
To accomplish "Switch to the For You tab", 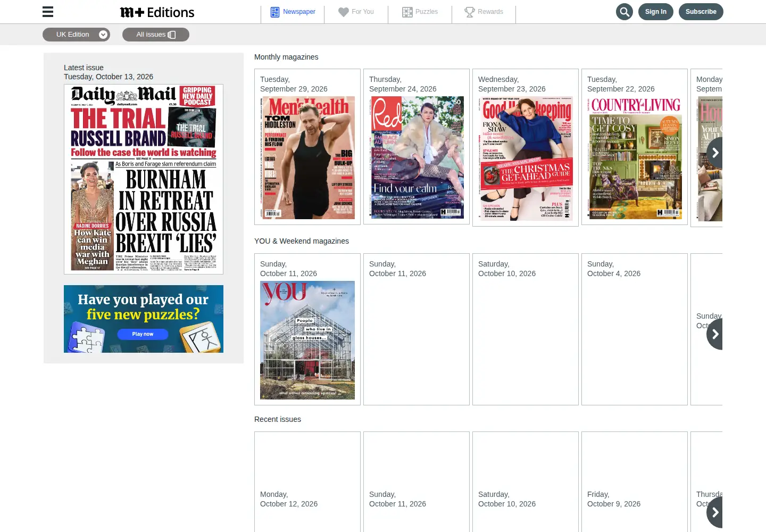I will [x=356, y=12].
